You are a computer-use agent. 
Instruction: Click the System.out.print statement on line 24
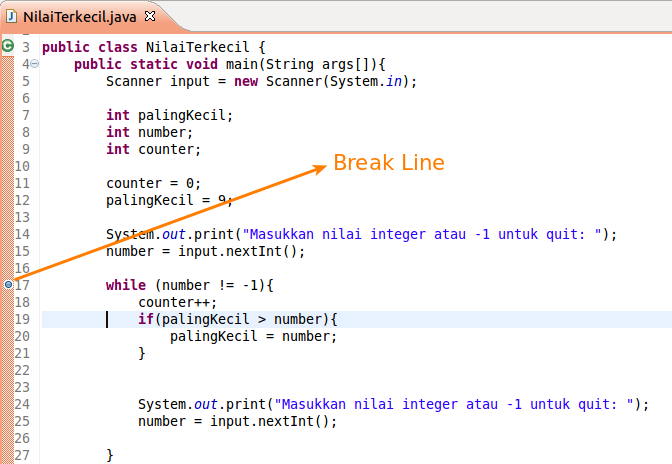[393, 404]
